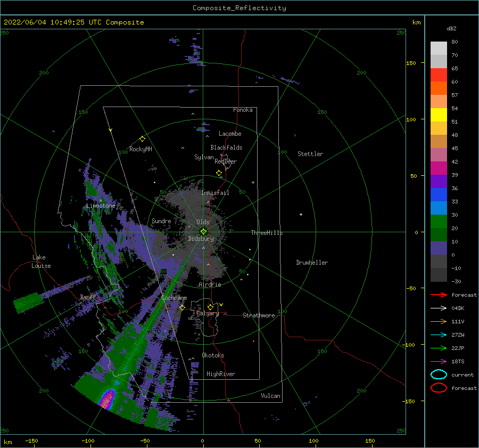The image size is (479, 448).
Task: Click the Strathmore label
Action: tap(259, 315)
